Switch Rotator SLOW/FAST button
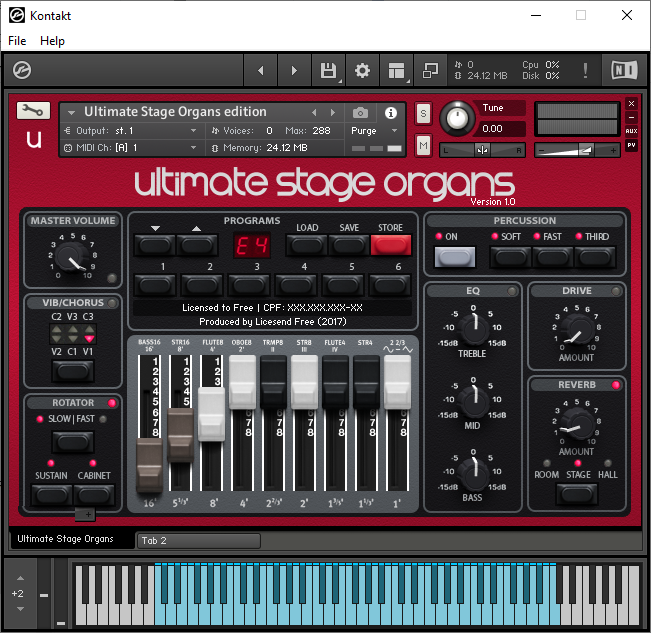The image size is (651, 633). (x=73, y=442)
